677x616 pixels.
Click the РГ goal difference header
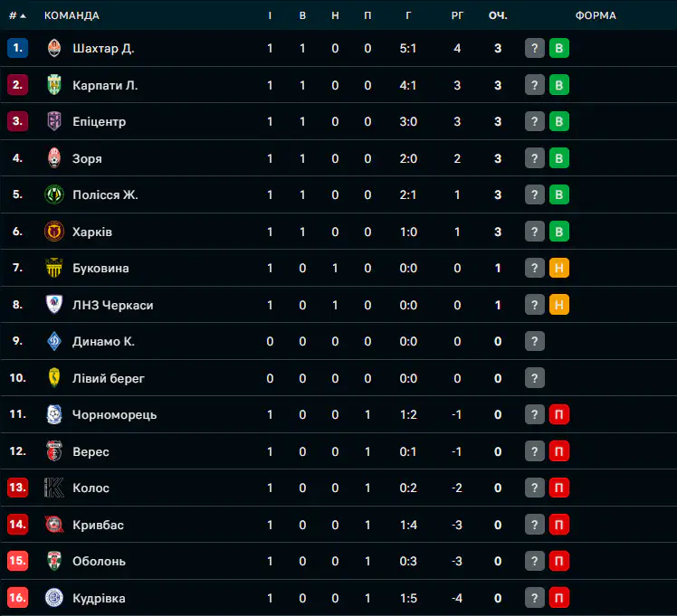(457, 15)
